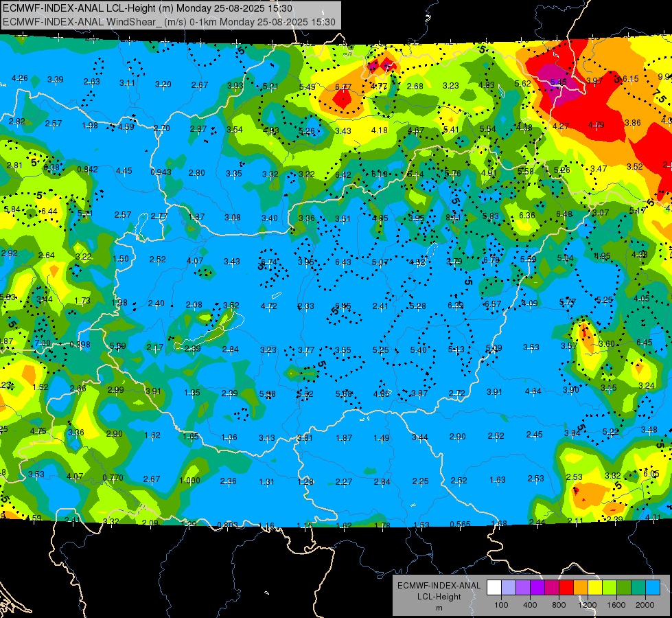The image size is (672, 618).
Task: Click 'ECMWF-INDEX-ANAL' text in the legend box
Action: (x=439, y=586)
